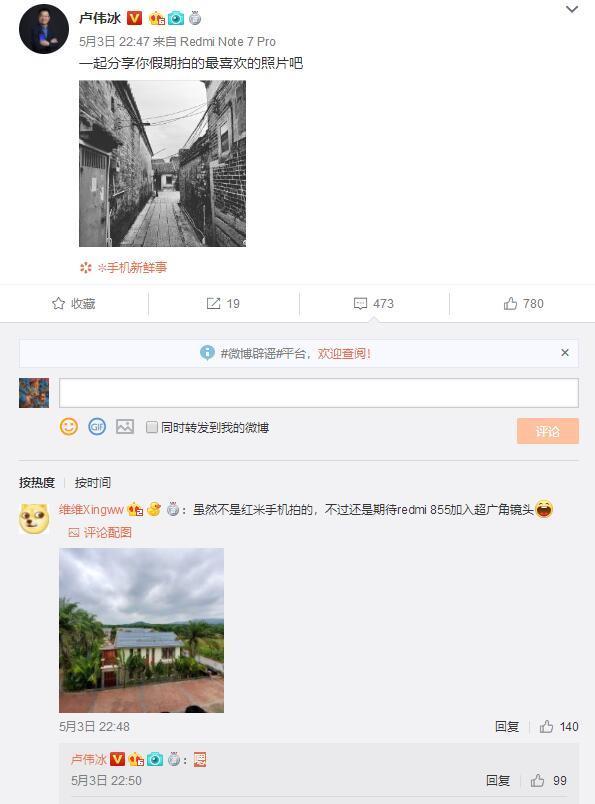Submit with the orange 评论 button

548,431
